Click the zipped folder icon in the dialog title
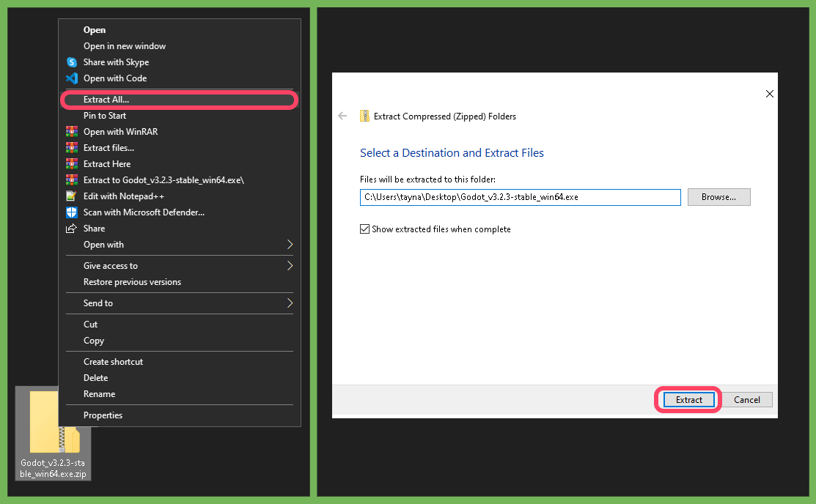 point(365,116)
